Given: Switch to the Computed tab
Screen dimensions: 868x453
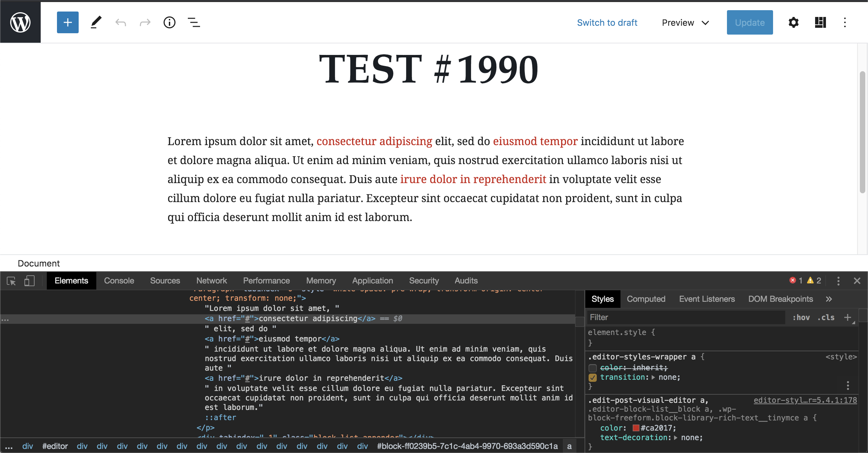Looking at the screenshot, I should 646,299.
